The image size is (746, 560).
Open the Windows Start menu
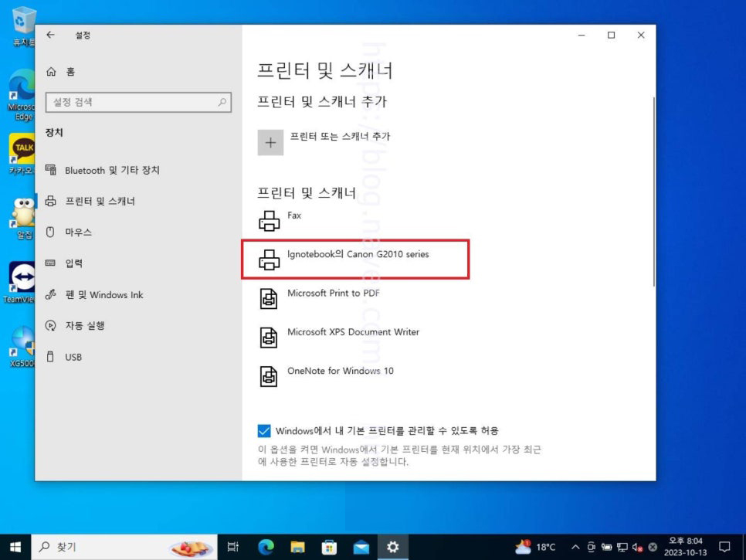click(15, 547)
